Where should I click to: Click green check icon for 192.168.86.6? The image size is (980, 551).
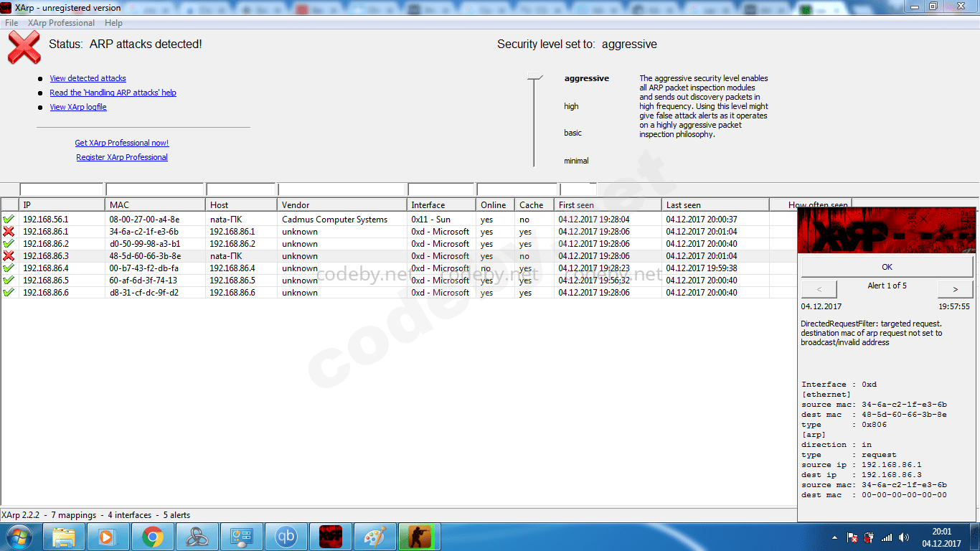pyautogui.click(x=9, y=293)
